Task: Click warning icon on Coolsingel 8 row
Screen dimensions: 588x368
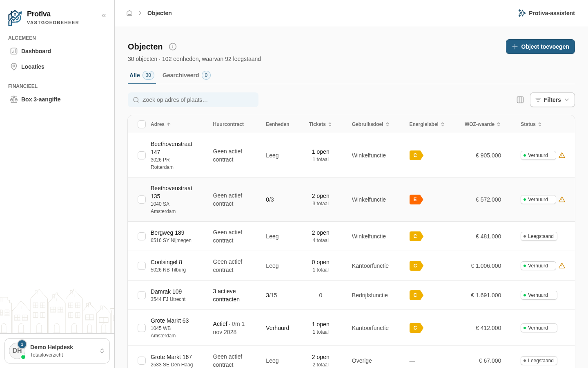Action: click(x=562, y=266)
